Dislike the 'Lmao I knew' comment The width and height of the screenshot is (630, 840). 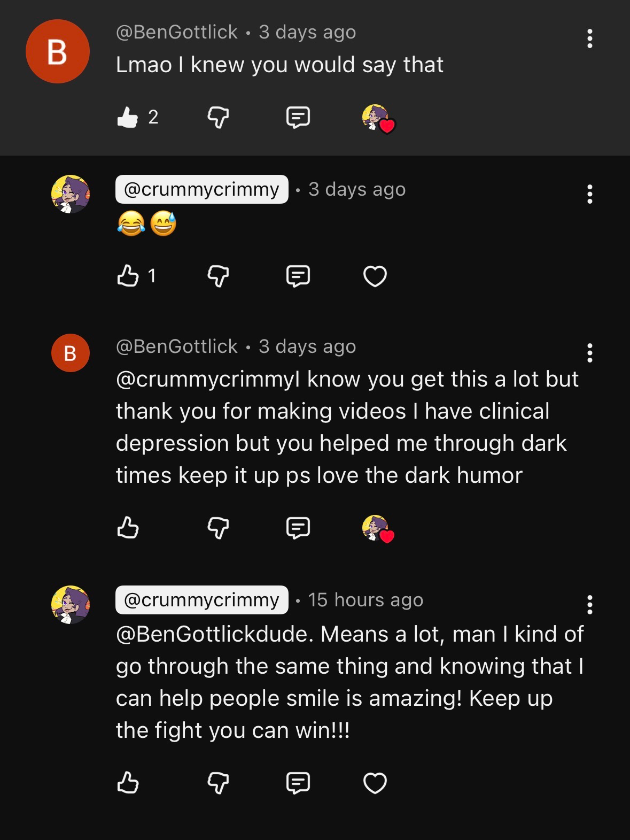point(218,117)
